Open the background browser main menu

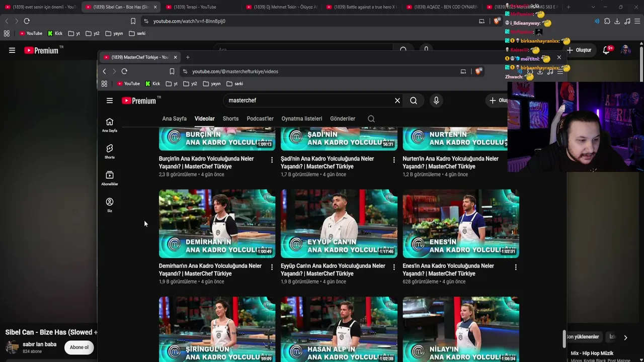pos(637,21)
